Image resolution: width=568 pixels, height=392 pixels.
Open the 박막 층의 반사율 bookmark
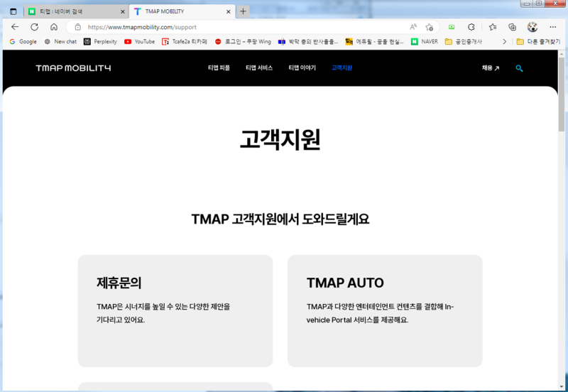point(308,42)
